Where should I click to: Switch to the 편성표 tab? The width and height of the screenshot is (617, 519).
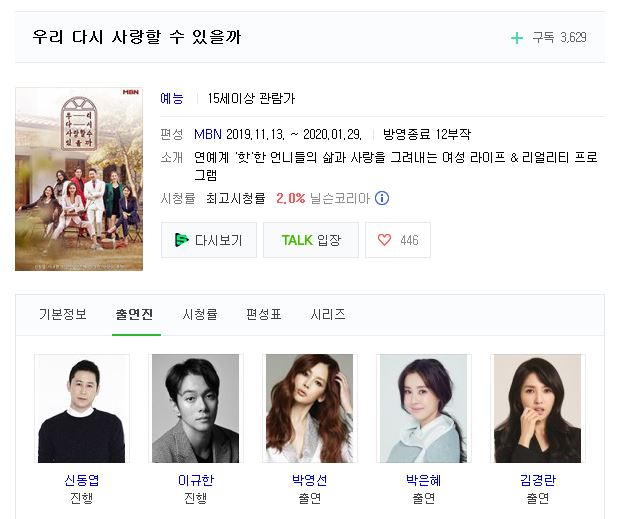[x=263, y=314]
